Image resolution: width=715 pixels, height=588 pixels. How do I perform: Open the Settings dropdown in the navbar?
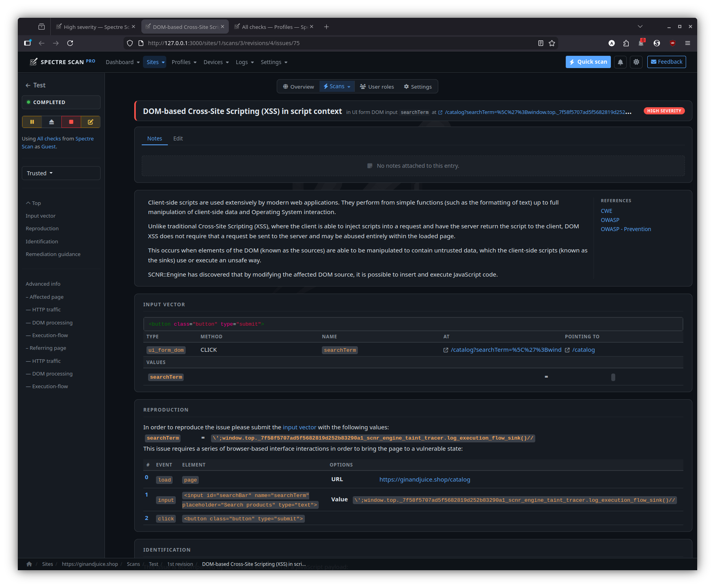[x=274, y=62]
